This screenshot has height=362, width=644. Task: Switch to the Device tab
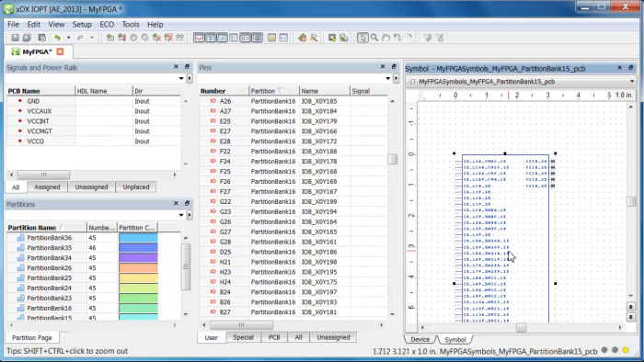(420, 339)
